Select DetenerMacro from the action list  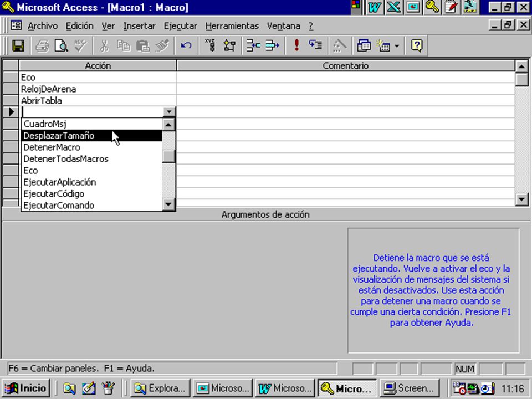click(91, 147)
